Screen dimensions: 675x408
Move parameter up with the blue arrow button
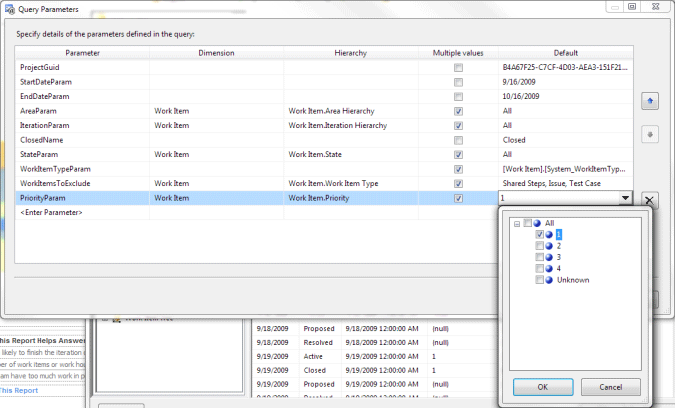[650, 101]
